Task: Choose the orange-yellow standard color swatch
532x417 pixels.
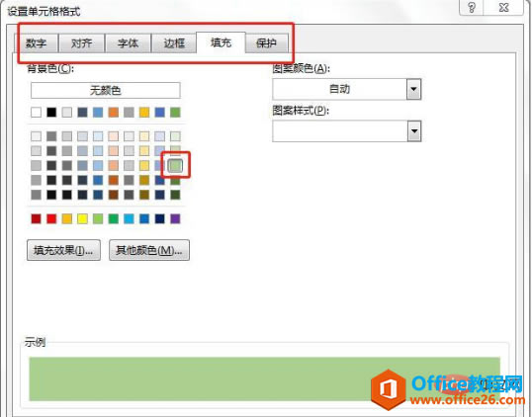Action: coord(67,218)
